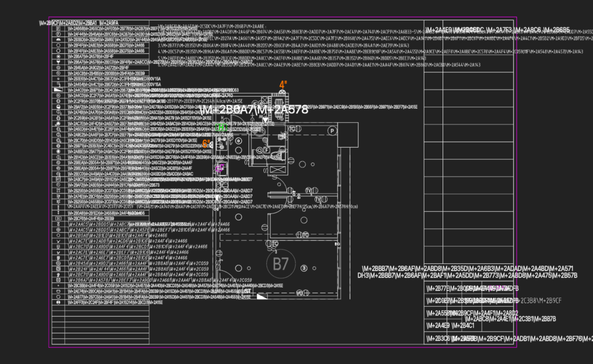Select the large \M+2B0A7\M+2A578 text
The height and width of the screenshot is (364, 593).
pyautogui.click(x=254, y=109)
